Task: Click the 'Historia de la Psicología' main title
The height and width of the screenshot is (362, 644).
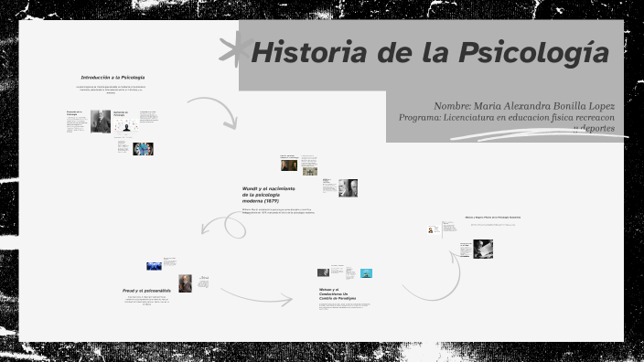Action: pos(430,53)
